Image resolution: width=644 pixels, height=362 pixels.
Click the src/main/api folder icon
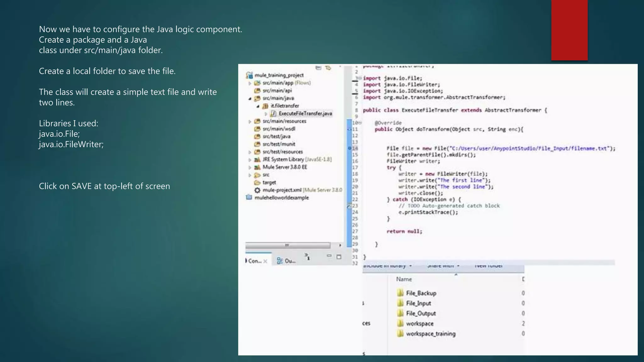click(257, 90)
